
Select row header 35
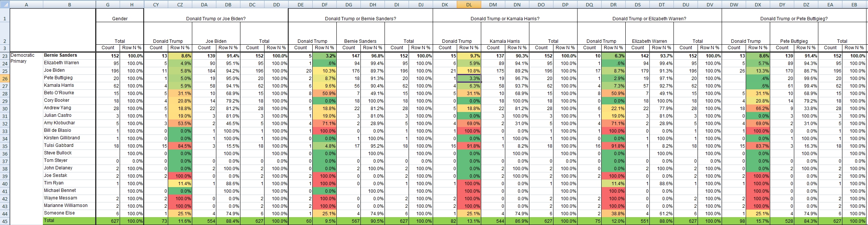click(x=5, y=146)
